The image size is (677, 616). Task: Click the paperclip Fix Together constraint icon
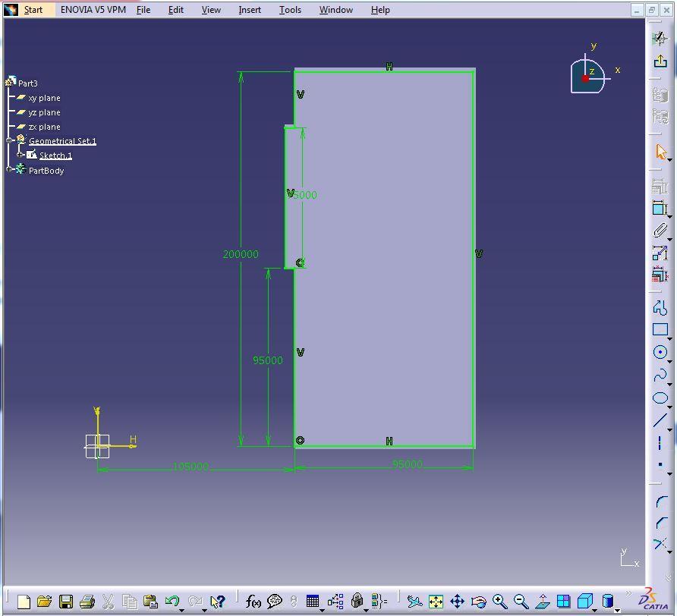660,230
